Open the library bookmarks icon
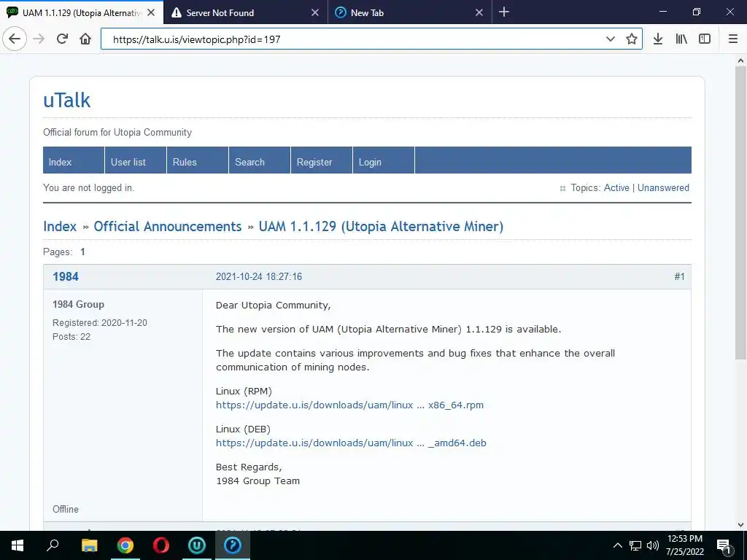 tap(681, 39)
